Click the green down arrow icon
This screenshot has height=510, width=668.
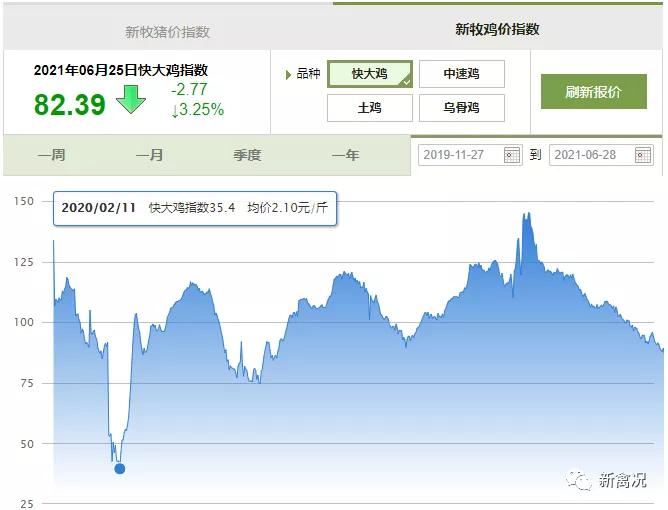point(131,99)
